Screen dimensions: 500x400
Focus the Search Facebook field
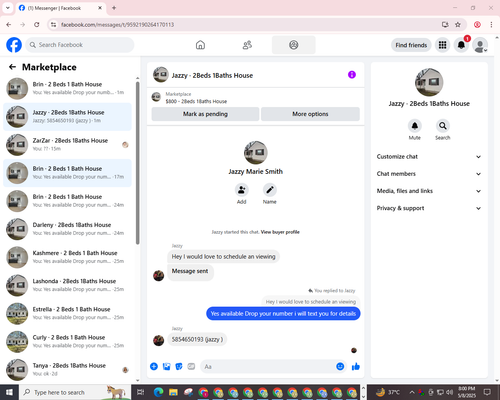(x=80, y=45)
